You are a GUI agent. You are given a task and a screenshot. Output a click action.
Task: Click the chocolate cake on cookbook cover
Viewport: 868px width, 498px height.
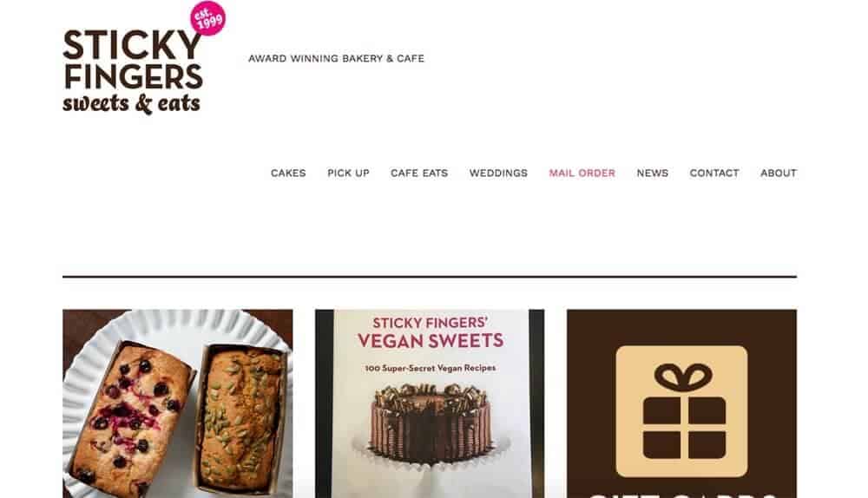[x=430, y=423]
